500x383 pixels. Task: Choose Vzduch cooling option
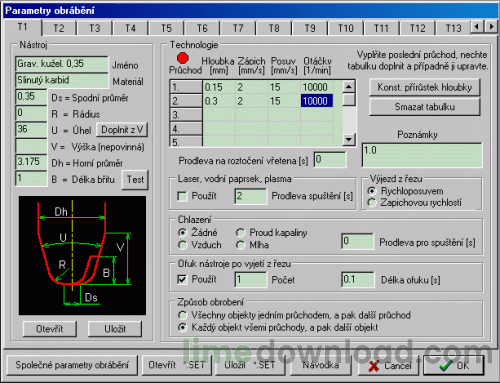pos(182,245)
